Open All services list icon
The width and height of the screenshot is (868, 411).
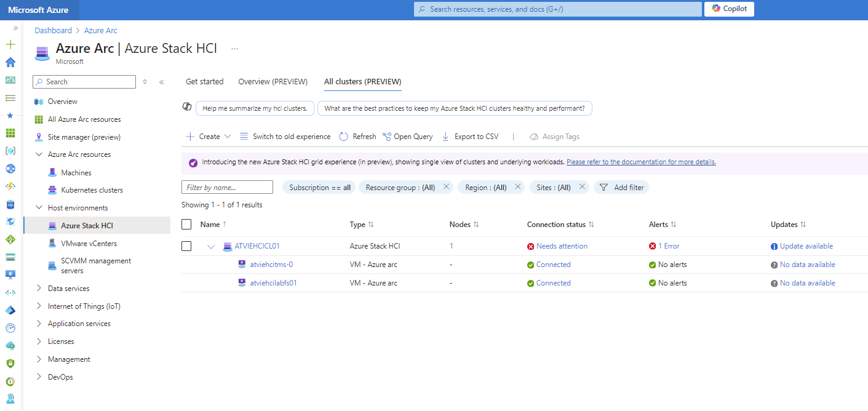[10, 98]
